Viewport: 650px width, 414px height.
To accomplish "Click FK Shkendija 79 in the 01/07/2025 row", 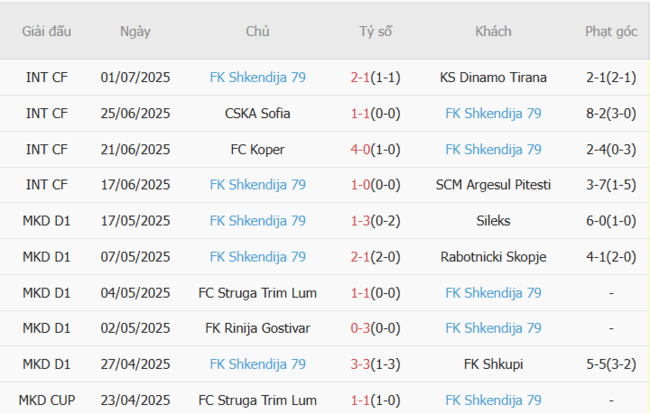I will click(x=258, y=77).
